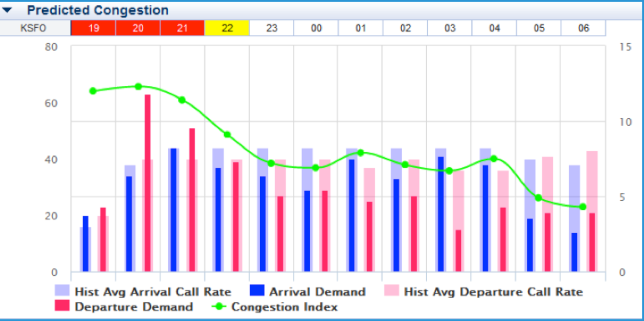
Task: Select the hour cell 00
Action: pyautogui.click(x=316, y=28)
